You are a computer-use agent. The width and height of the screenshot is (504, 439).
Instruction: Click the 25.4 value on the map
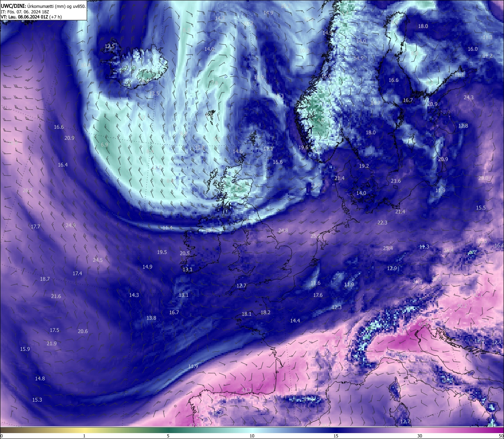(x=388, y=248)
